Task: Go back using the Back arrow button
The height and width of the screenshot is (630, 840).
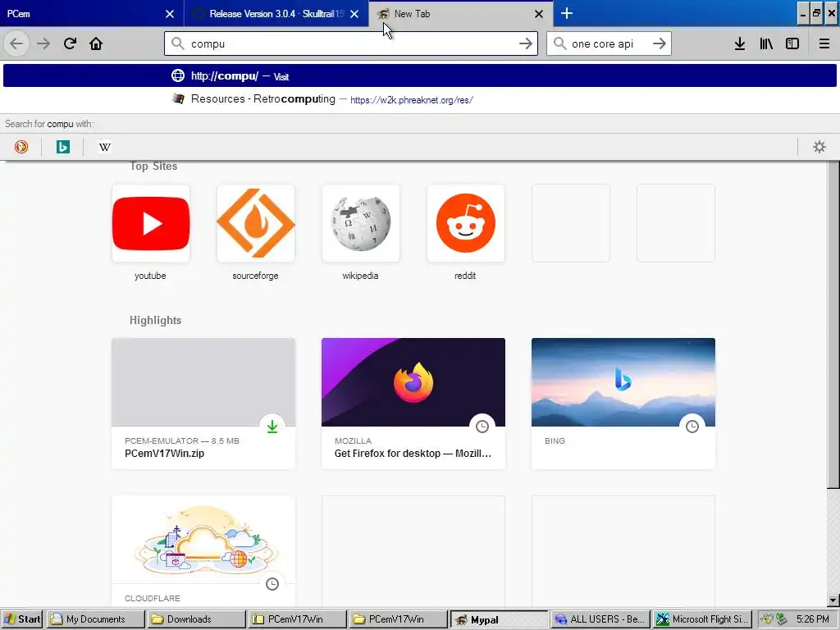Action: click(x=16, y=43)
